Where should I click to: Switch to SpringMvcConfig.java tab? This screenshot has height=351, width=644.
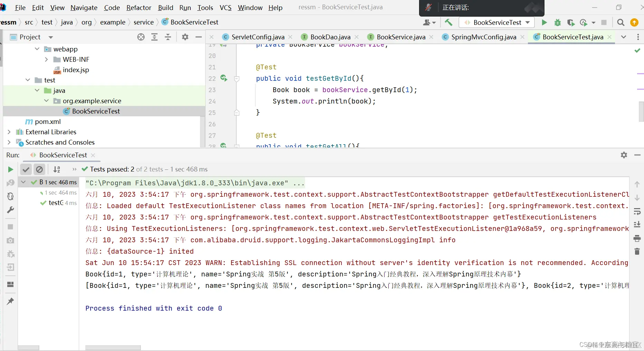pyautogui.click(x=484, y=37)
